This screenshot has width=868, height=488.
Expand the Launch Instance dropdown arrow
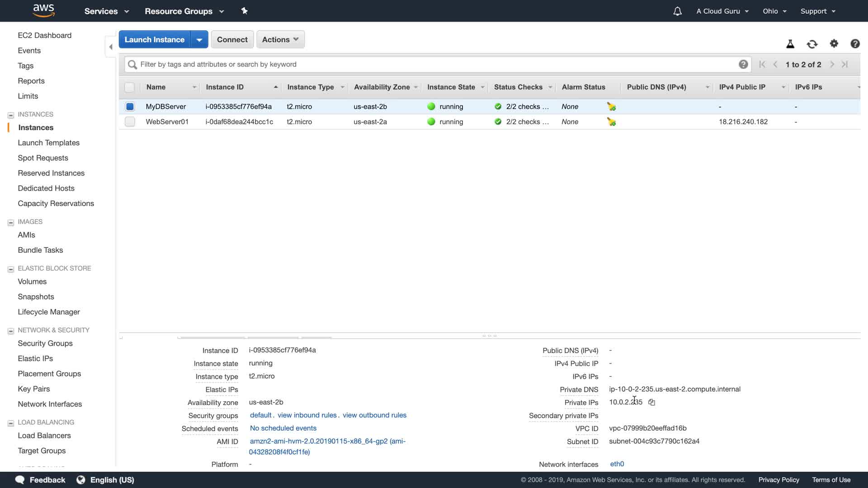tap(199, 39)
